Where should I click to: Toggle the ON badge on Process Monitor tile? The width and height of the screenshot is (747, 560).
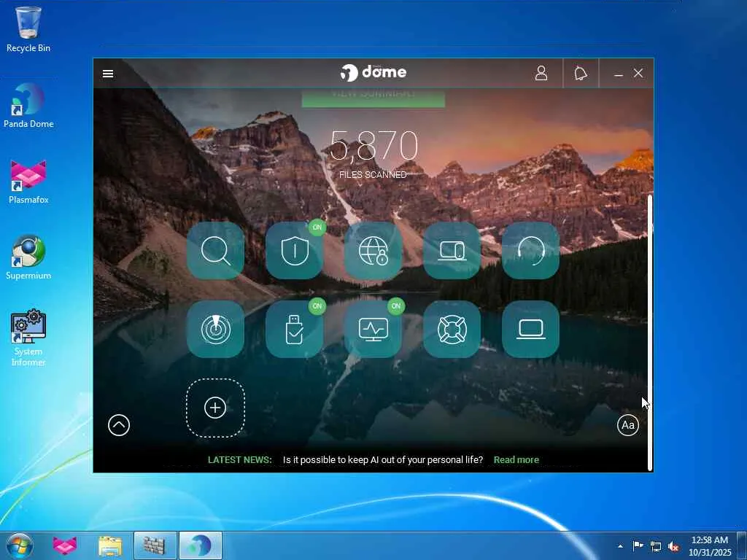395,306
